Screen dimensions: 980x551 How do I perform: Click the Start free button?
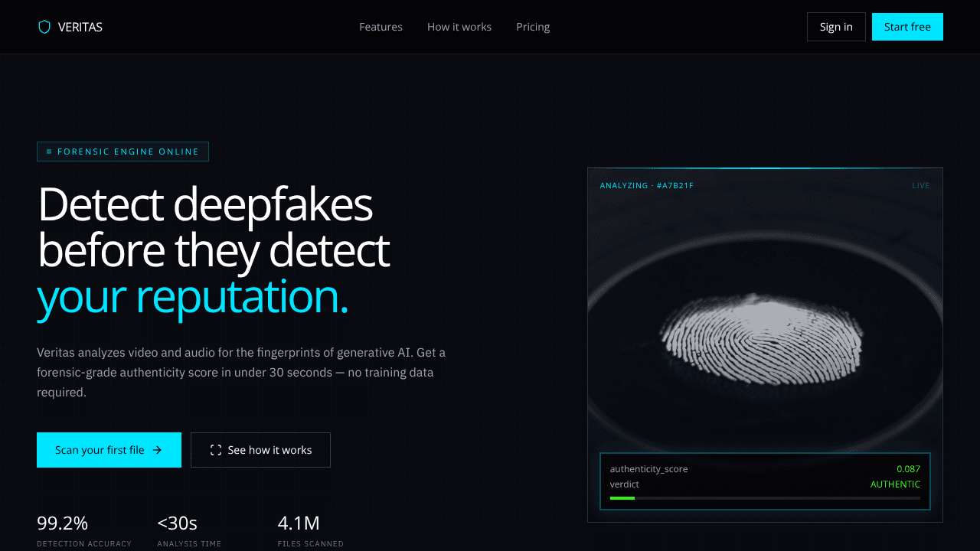[x=907, y=27]
